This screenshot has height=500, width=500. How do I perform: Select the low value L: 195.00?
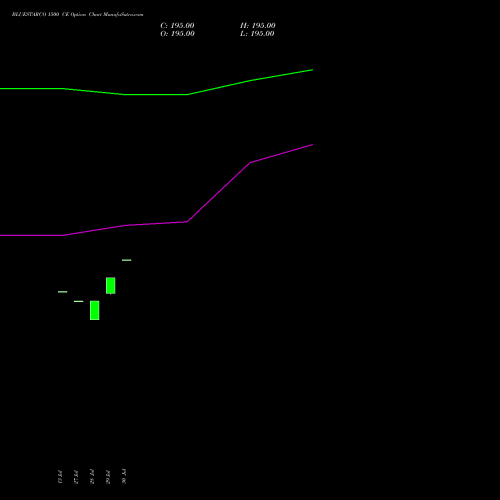[x=257, y=34]
